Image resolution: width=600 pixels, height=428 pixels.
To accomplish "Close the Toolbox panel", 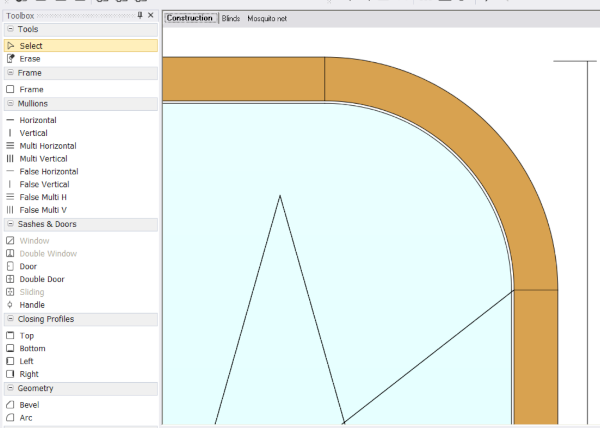I will coord(151,15).
